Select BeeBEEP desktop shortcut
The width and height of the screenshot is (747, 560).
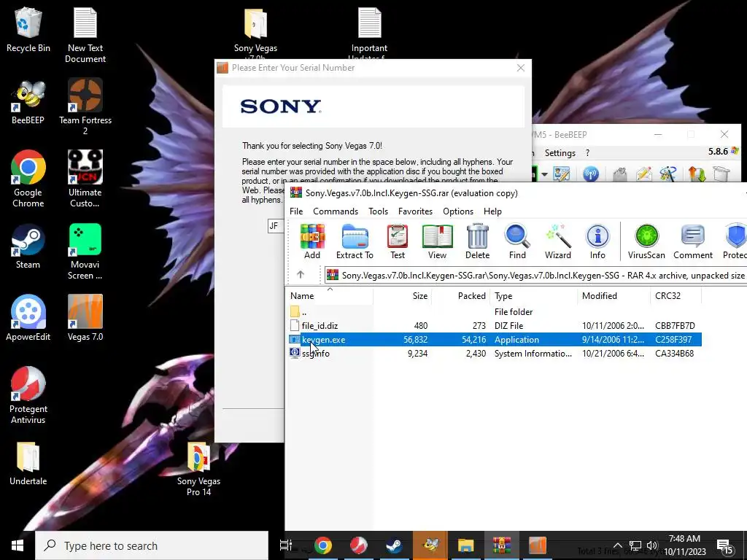28,102
